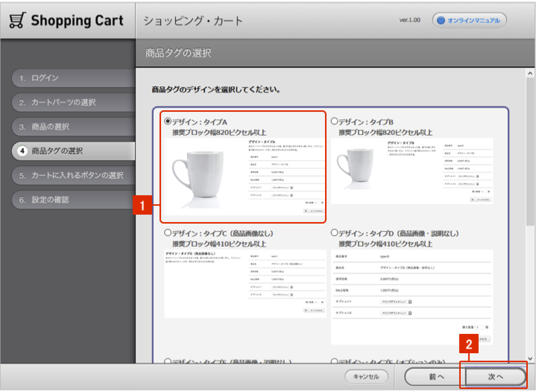Click the ver.1.00 version label
The height and width of the screenshot is (392, 536).
pyautogui.click(x=410, y=20)
